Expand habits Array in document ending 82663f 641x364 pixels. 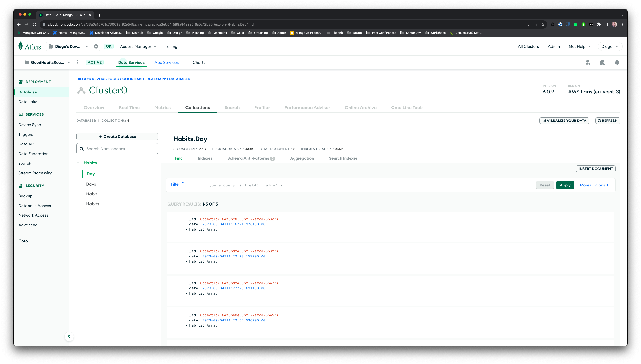(x=186, y=261)
